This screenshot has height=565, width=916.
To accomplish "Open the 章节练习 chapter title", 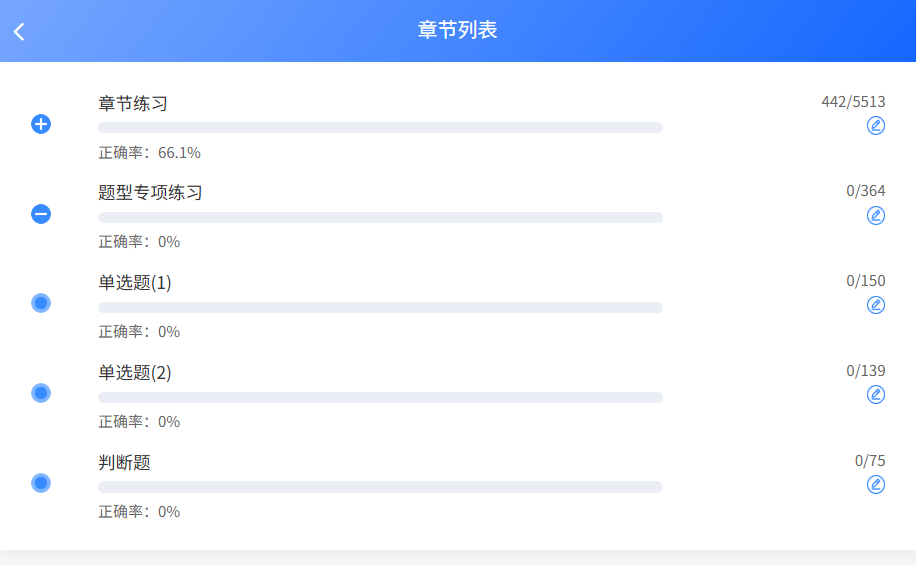I will 133,103.
